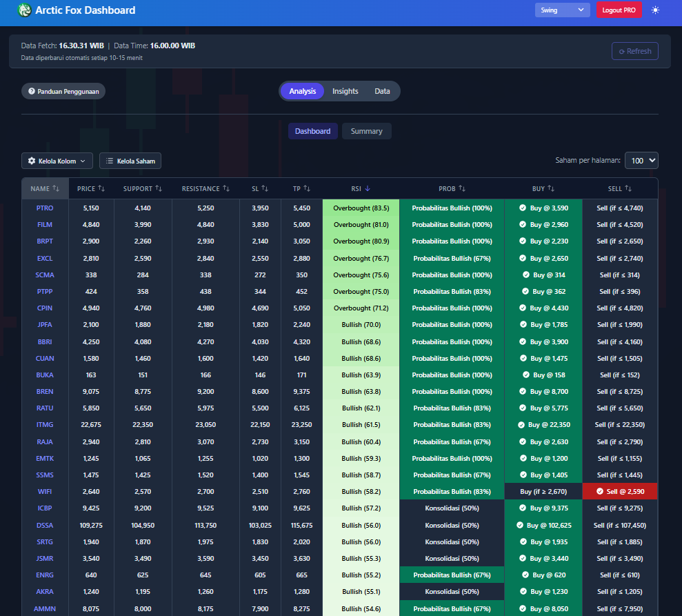
Task: Click question mark icon in Panduan Penggunaan
Action: tap(32, 91)
